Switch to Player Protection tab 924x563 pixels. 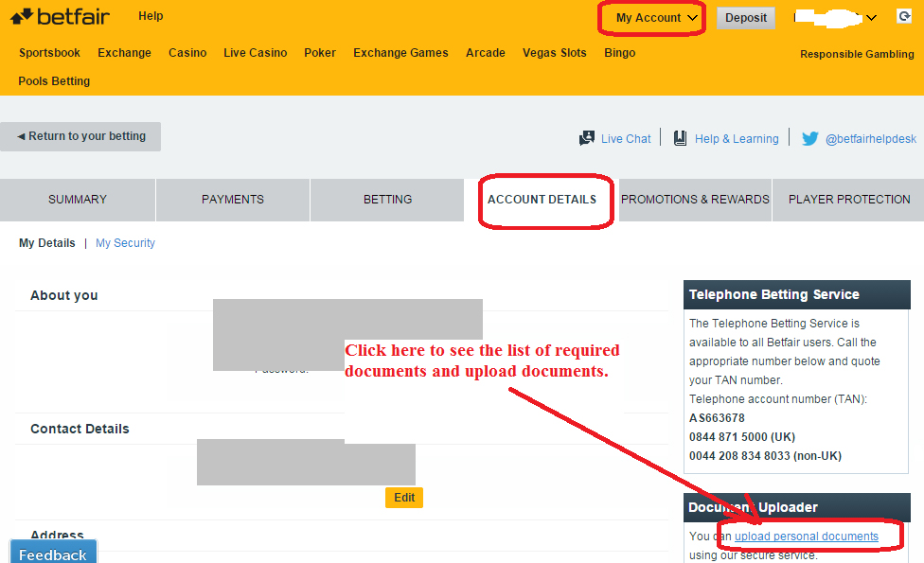[849, 200]
